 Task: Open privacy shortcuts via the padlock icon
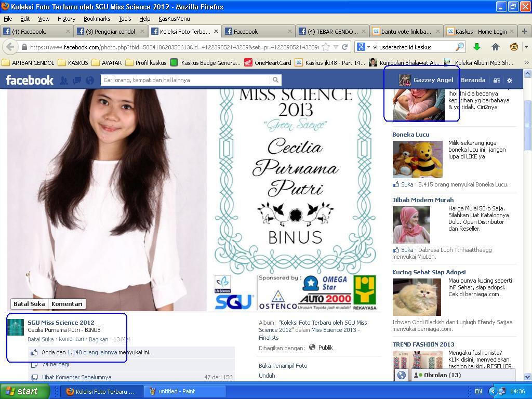497,80
